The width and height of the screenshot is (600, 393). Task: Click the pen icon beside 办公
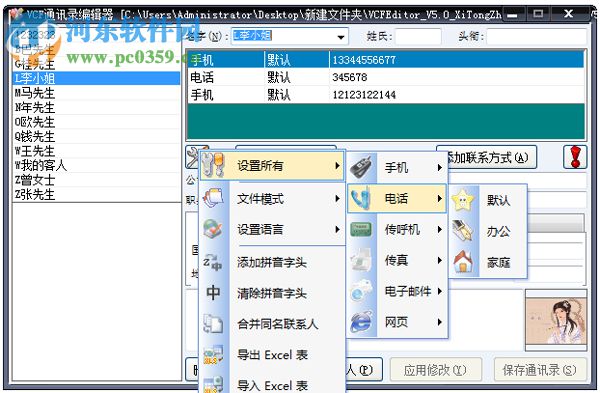[463, 231]
